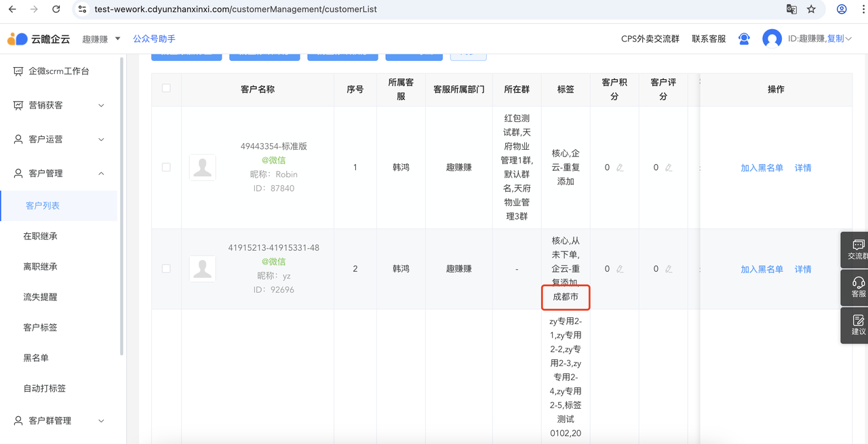The image size is (868, 444).
Task: Open 详情 link for customer yz
Action: coord(803,270)
